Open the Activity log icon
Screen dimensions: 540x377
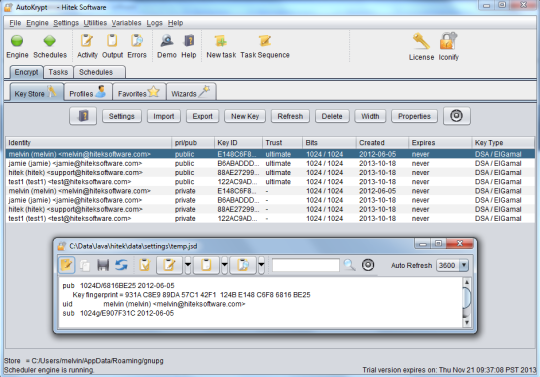tap(86, 41)
